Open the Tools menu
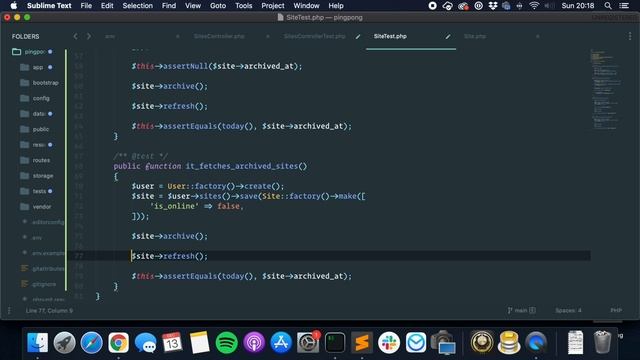 [x=244, y=6]
